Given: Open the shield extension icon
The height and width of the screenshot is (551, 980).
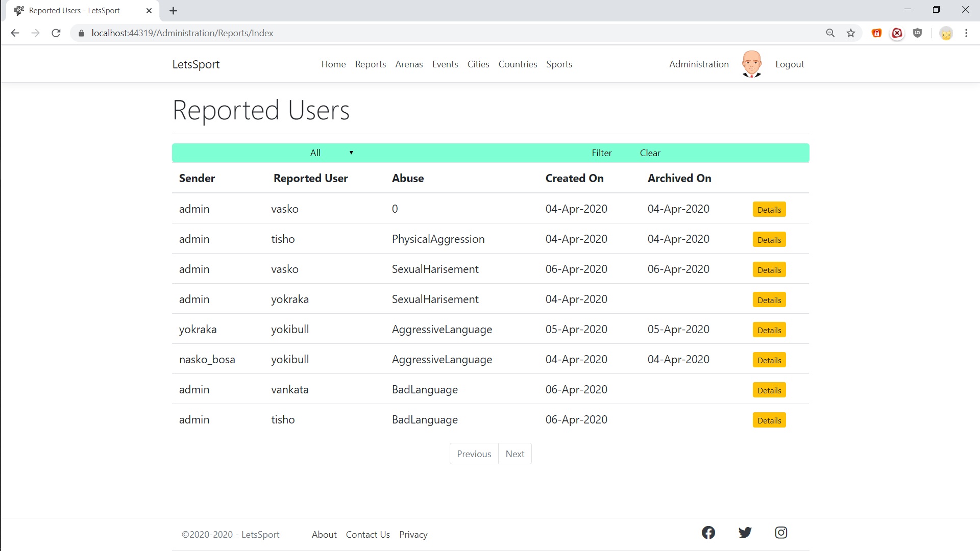Looking at the screenshot, I should 918,33.
